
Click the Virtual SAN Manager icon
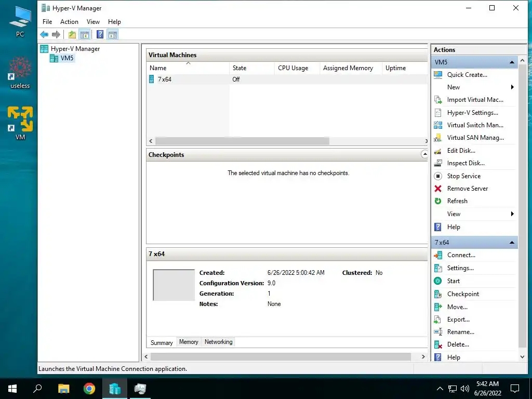coord(438,138)
